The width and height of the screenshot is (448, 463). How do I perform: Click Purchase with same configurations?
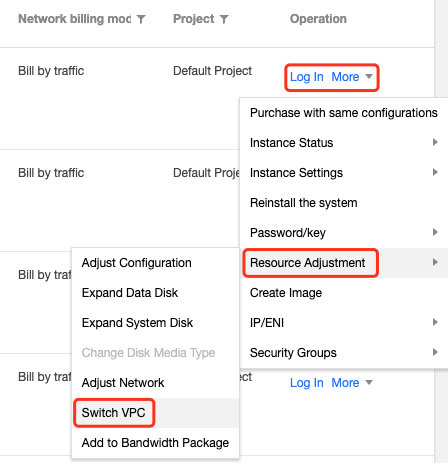[344, 113]
